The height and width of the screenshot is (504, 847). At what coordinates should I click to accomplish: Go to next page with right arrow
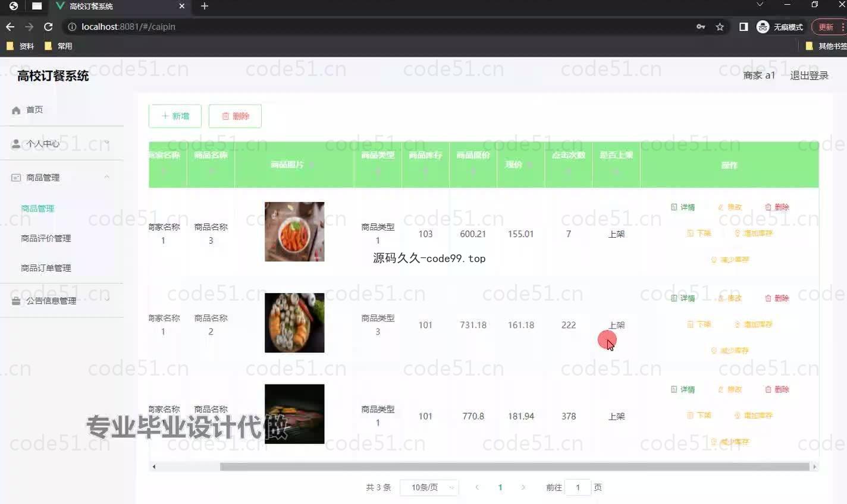click(x=523, y=487)
